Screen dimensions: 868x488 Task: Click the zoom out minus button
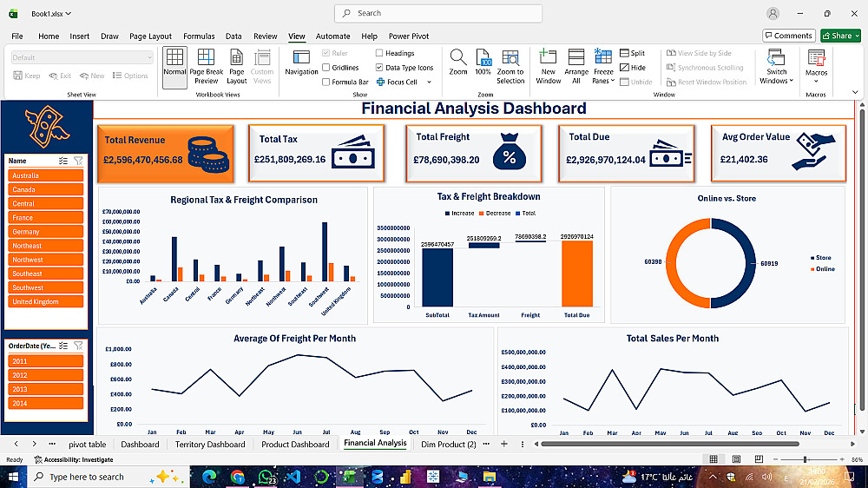coord(775,459)
